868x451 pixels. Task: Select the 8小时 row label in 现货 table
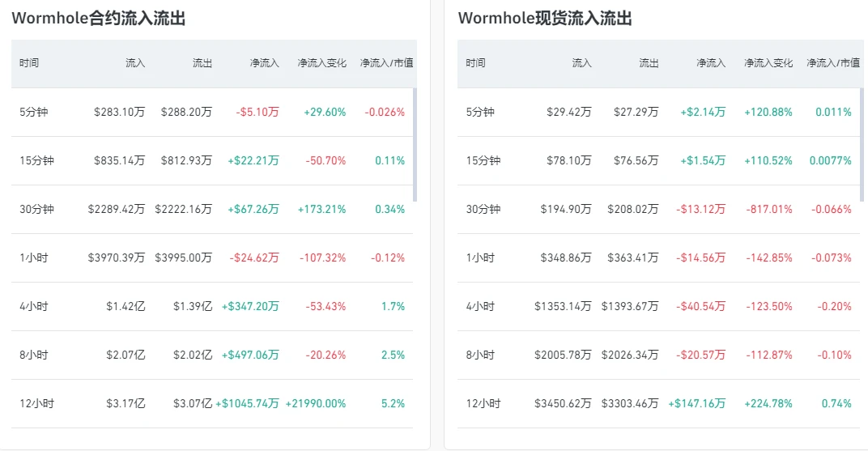click(x=480, y=355)
